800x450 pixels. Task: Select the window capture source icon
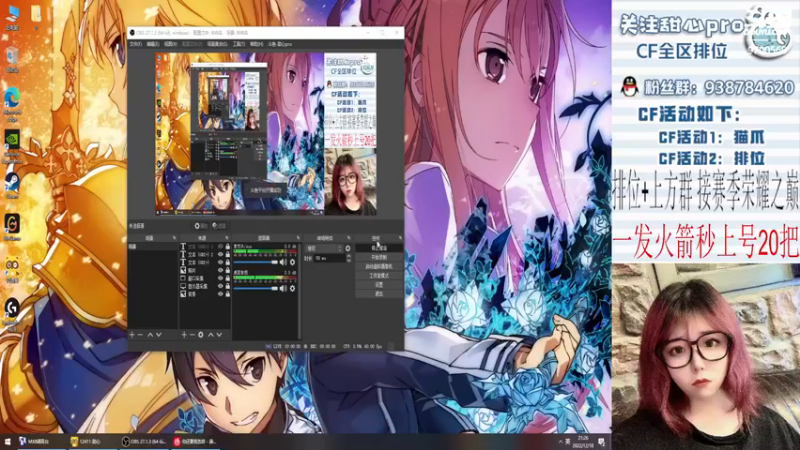(183, 278)
